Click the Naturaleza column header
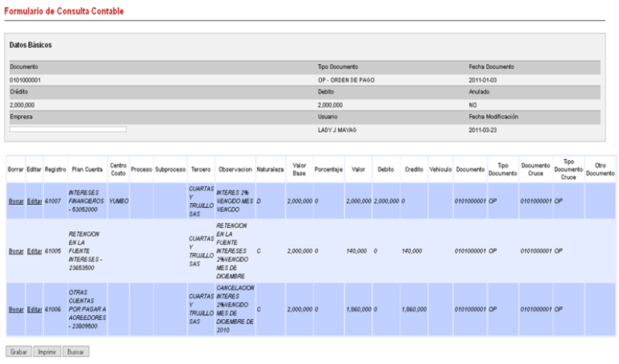 point(271,168)
